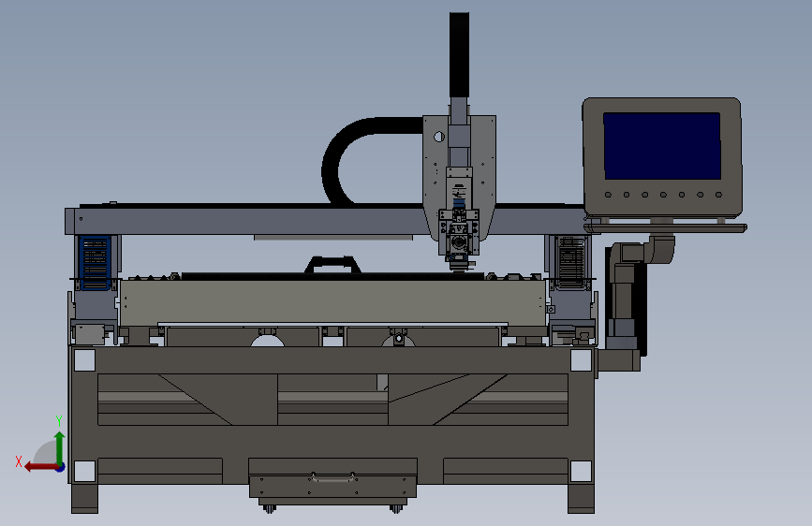
Task: Click the blue Z axis dot of triad
Action: point(61,467)
